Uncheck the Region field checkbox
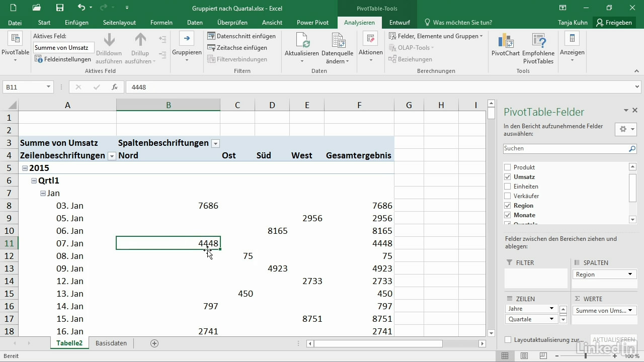The height and width of the screenshot is (362, 644). pos(508,206)
